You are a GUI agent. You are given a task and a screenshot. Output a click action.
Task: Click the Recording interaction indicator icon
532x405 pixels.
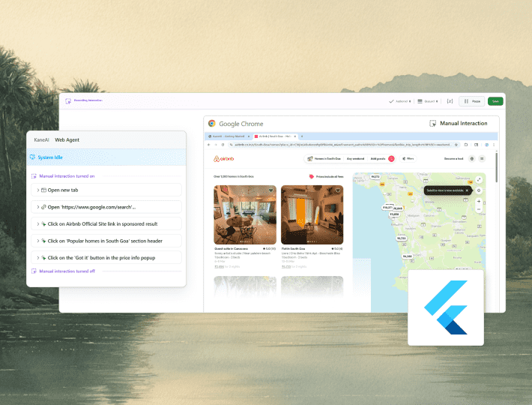pyautogui.click(x=68, y=100)
